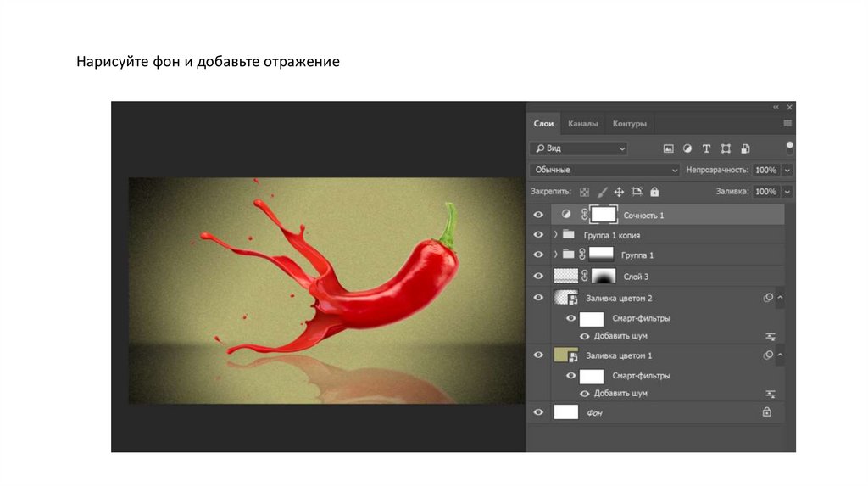Click folder icon of Группа 1
The width and height of the screenshot is (868, 487).
coord(569,255)
